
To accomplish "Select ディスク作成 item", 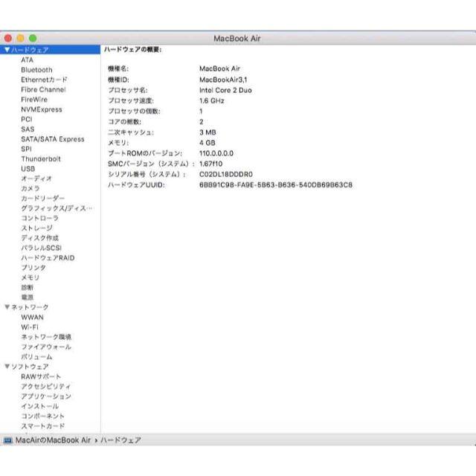I will pyautogui.click(x=39, y=238).
